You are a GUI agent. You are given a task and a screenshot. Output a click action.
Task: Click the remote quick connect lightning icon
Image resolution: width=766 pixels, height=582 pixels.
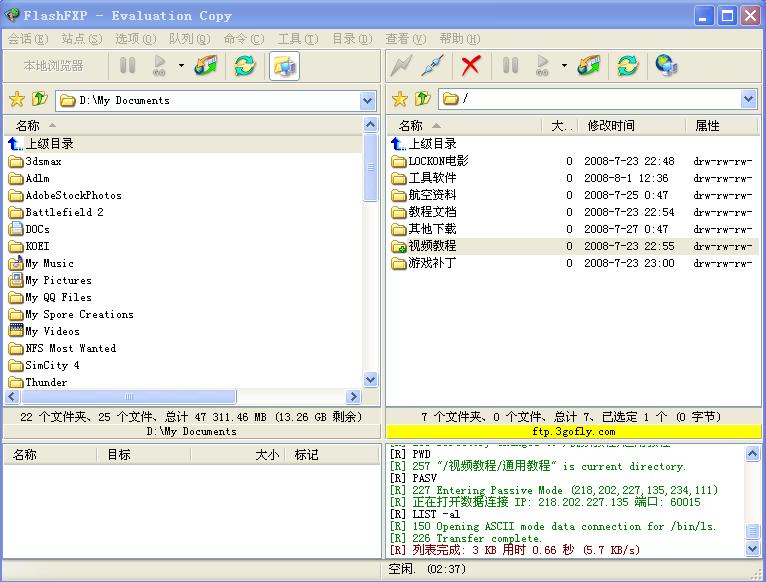pyautogui.click(x=401, y=65)
